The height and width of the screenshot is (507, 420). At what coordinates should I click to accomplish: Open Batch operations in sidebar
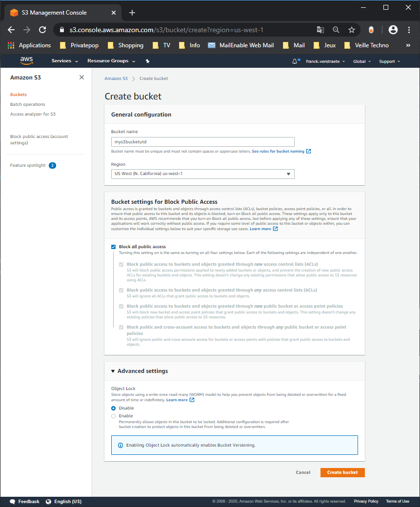[27, 104]
